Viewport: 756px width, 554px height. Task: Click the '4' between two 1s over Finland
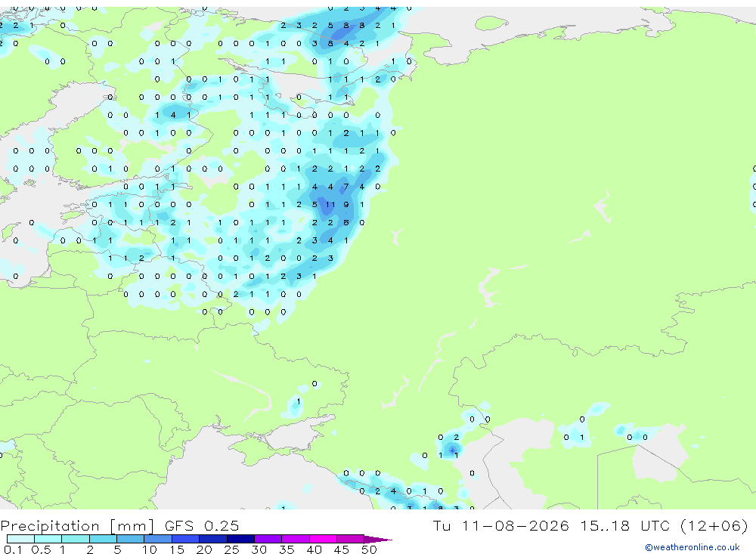[173, 115]
